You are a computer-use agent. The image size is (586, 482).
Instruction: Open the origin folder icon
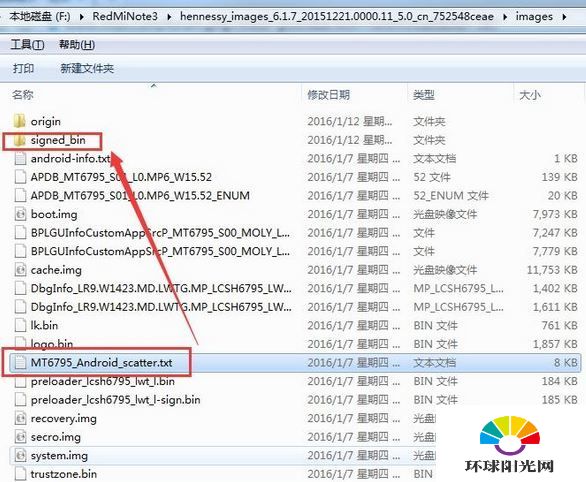click(19, 121)
